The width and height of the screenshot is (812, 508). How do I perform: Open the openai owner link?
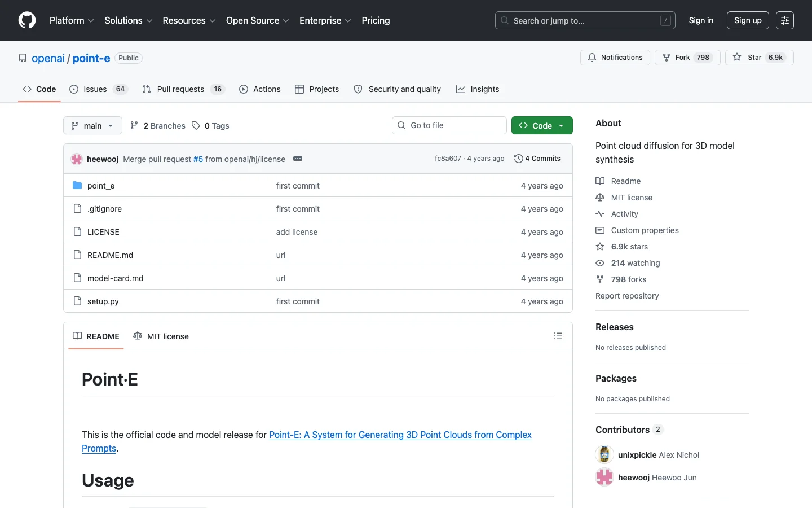point(48,58)
